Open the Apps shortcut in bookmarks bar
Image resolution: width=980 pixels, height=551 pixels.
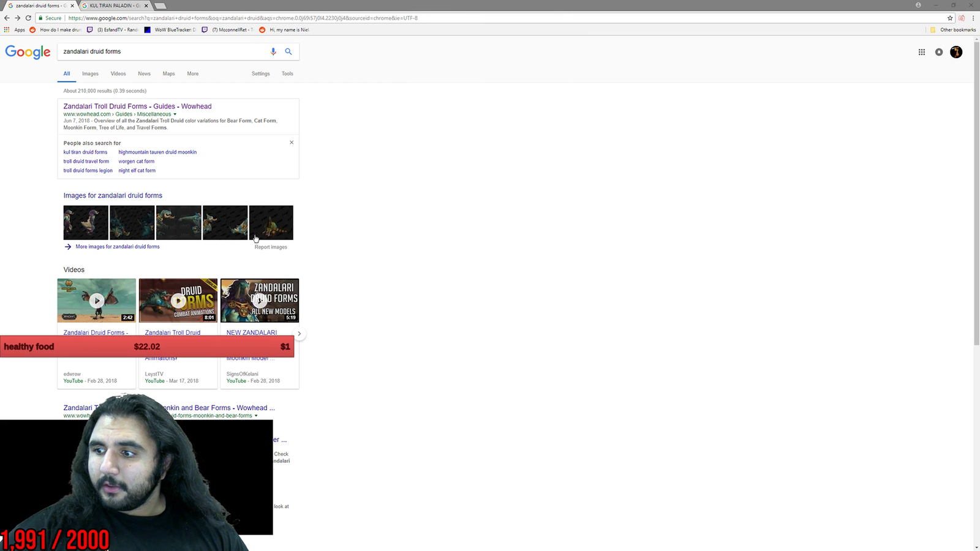15,29
